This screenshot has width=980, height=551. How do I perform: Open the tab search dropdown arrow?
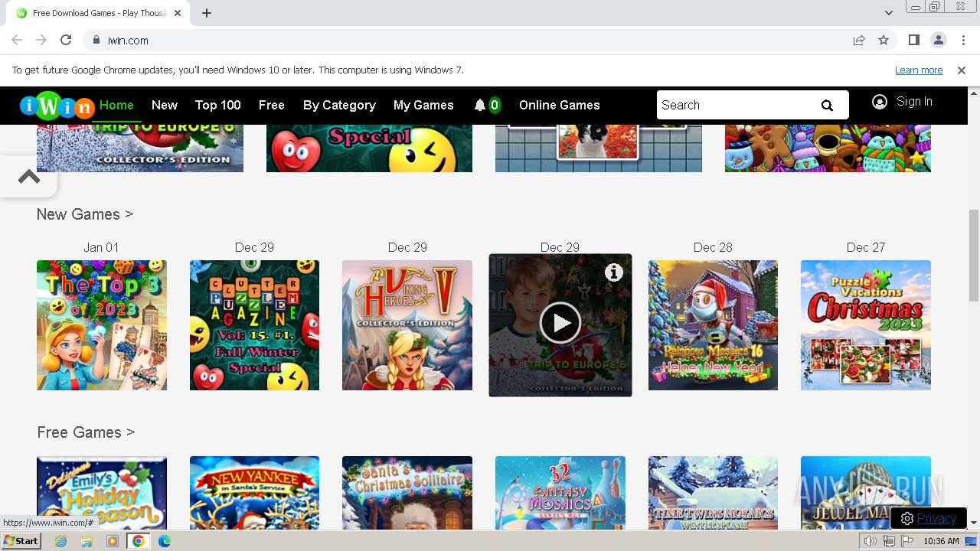point(889,13)
